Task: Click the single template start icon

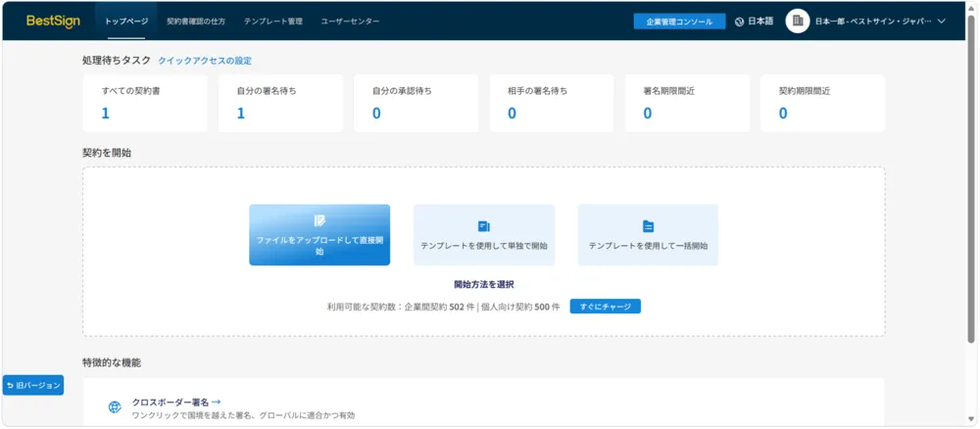Action: (484, 226)
